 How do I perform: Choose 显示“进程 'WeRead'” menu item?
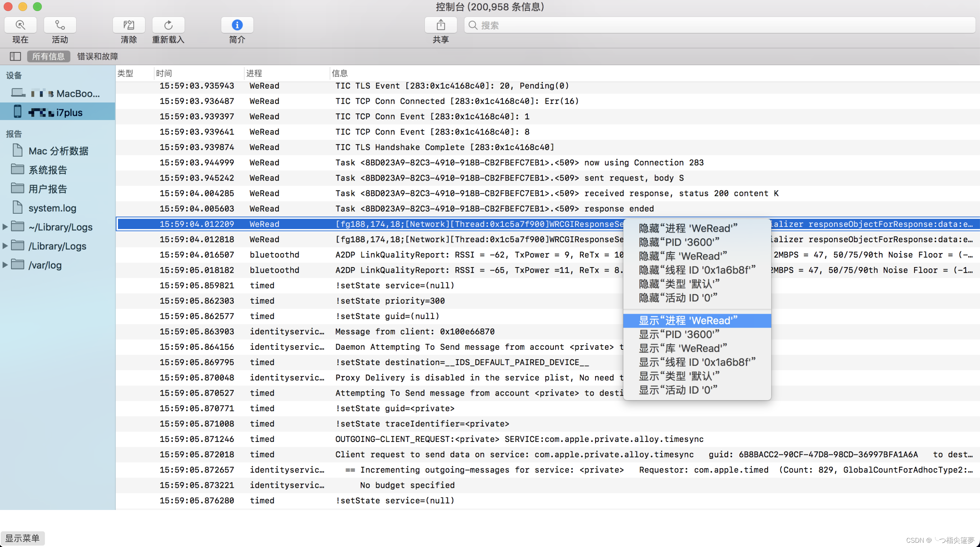click(697, 321)
